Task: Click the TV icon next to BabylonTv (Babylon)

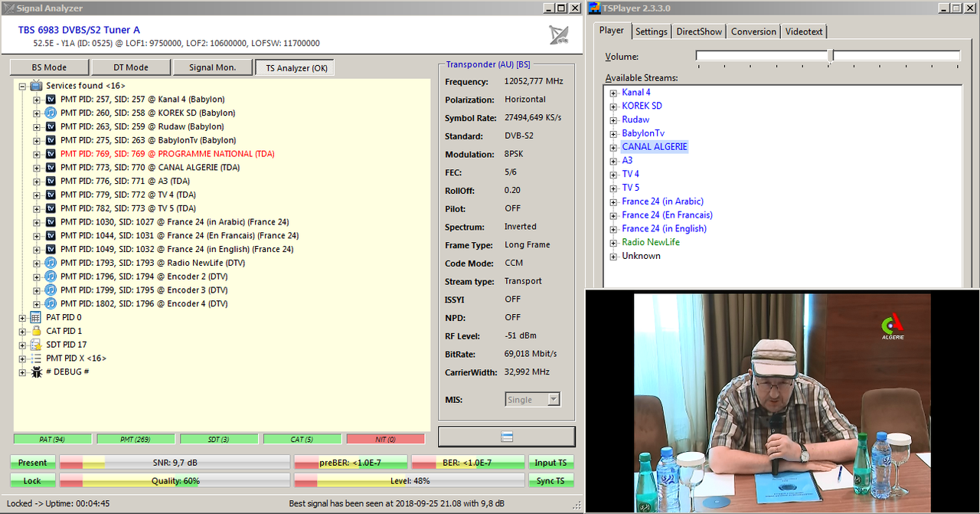Action: click(x=51, y=140)
